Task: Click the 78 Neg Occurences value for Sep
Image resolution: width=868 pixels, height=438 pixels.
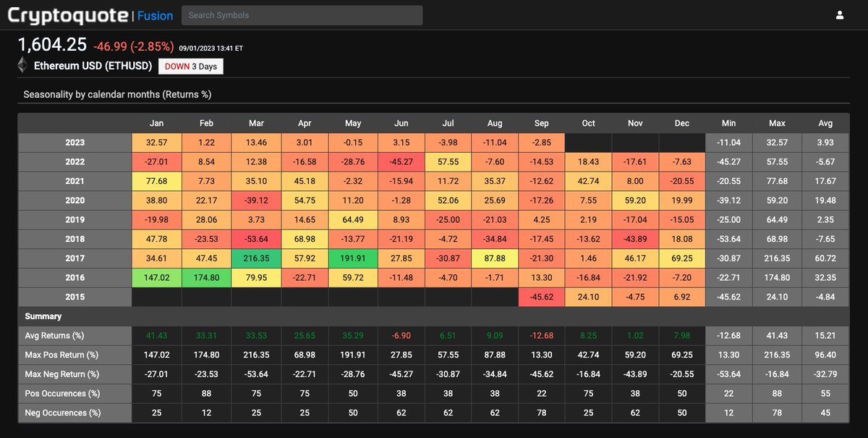Action: [x=542, y=413]
